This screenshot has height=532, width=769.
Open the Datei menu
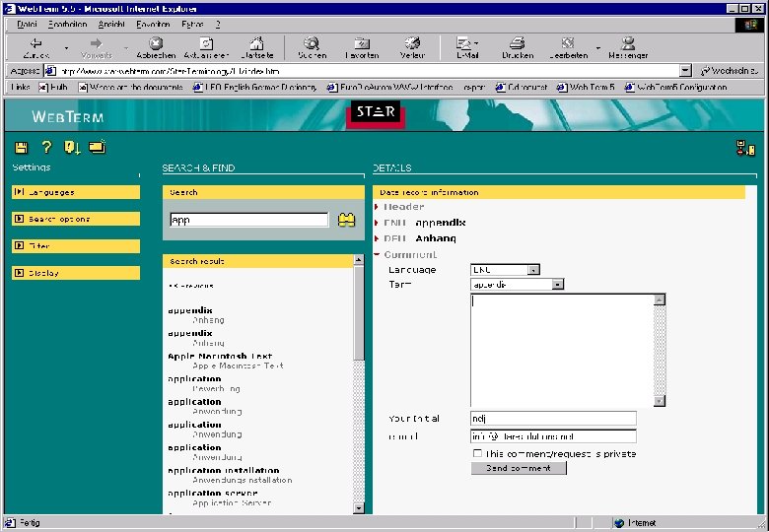[28, 24]
